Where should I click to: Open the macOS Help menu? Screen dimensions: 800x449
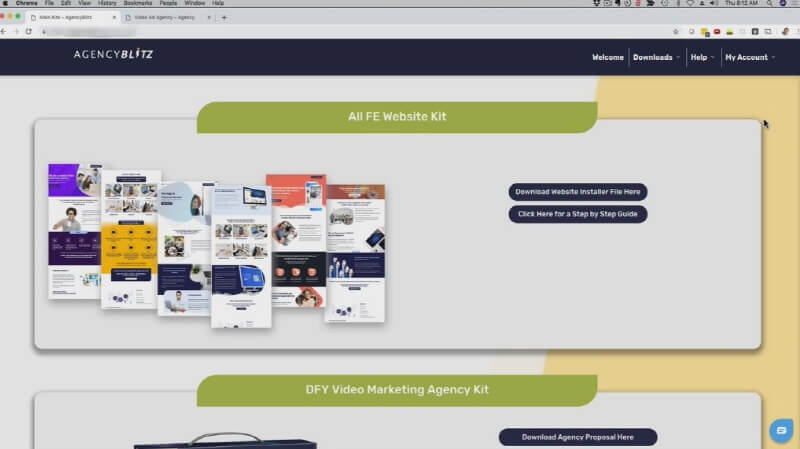pyautogui.click(x=218, y=3)
